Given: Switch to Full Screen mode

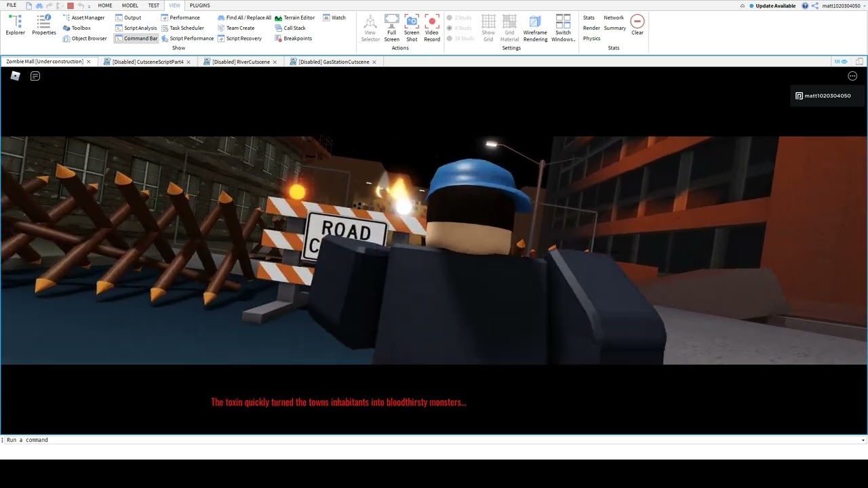Looking at the screenshot, I should tap(392, 28).
